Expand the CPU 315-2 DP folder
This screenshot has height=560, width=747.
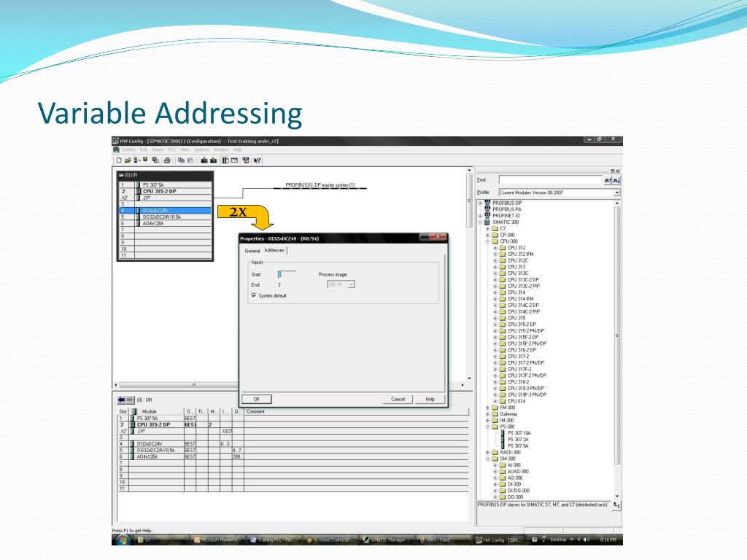point(495,324)
